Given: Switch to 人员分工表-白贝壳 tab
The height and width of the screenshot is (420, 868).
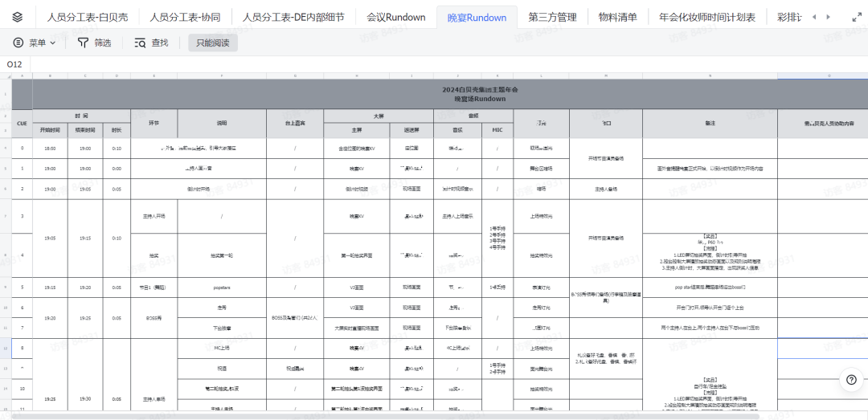Looking at the screenshot, I should [x=88, y=17].
